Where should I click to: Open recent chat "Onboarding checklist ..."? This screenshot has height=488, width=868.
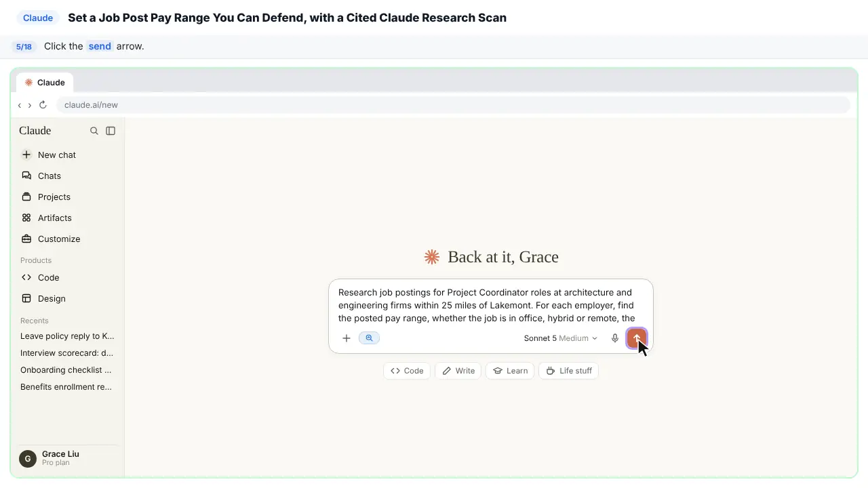click(x=67, y=370)
